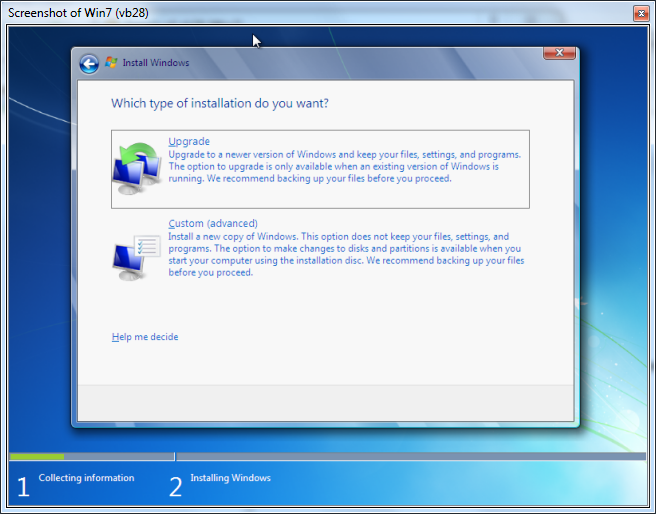Click the 'Installing Windows' step label
The image size is (656, 514).
click(x=231, y=478)
